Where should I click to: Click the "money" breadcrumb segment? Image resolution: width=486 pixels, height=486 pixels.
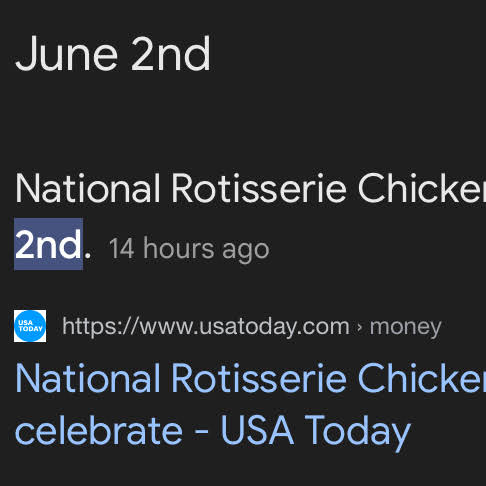pos(405,327)
